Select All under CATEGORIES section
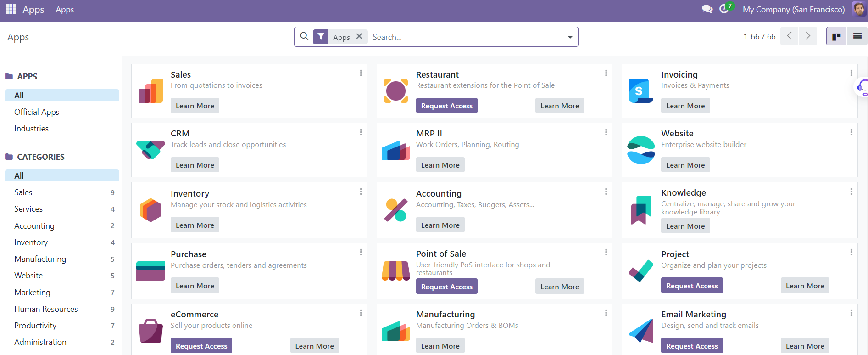Viewport: 868px width, 355px height. tap(62, 175)
